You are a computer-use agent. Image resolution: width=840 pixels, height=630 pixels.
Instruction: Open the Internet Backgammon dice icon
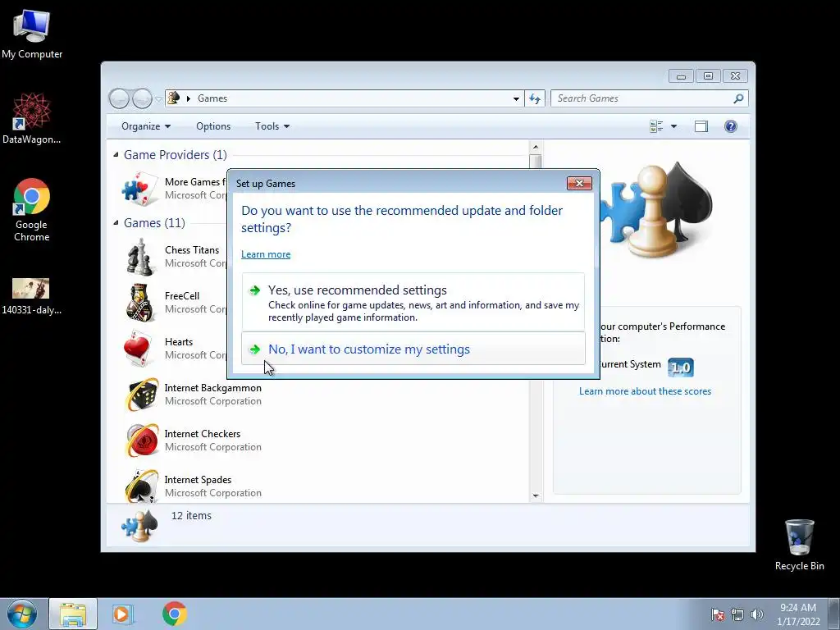coord(142,395)
